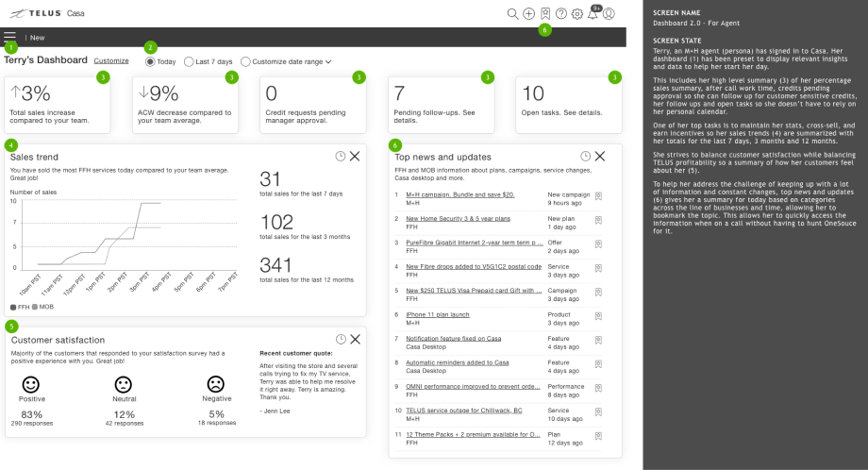Close the Sales trend card

pos(355,157)
